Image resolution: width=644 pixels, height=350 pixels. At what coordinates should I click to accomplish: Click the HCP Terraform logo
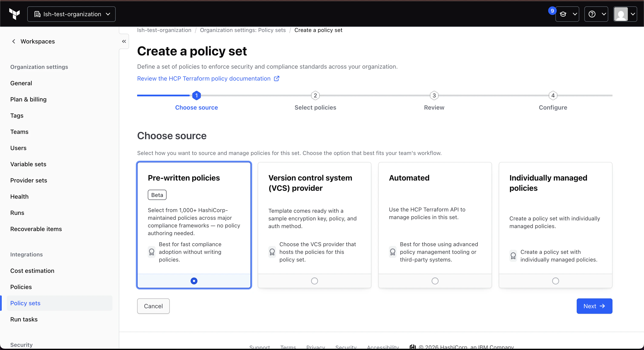tap(14, 14)
